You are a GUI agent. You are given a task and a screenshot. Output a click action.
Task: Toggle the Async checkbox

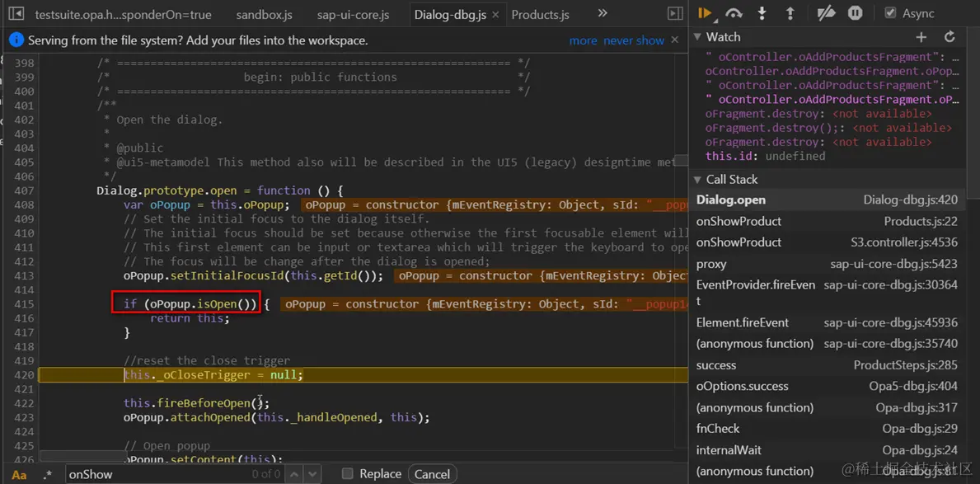coord(891,13)
